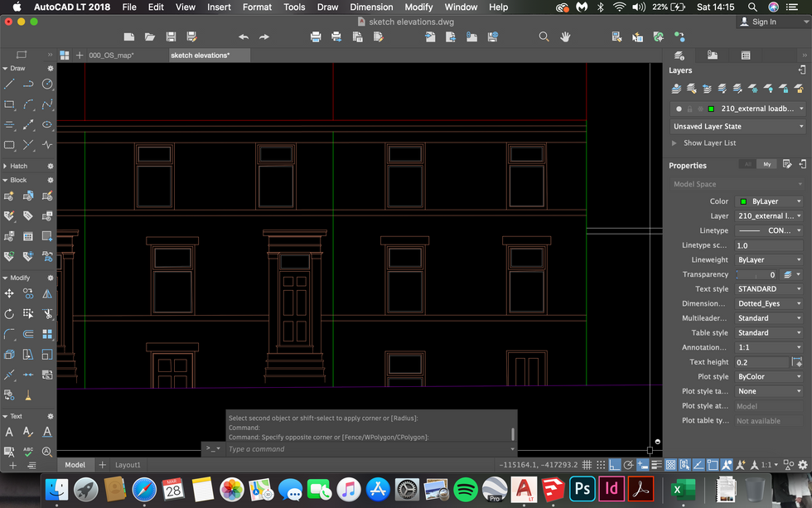The width and height of the screenshot is (812, 508).
Task: Select the Line tool in Draw panel
Action: (x=9, y=84)
